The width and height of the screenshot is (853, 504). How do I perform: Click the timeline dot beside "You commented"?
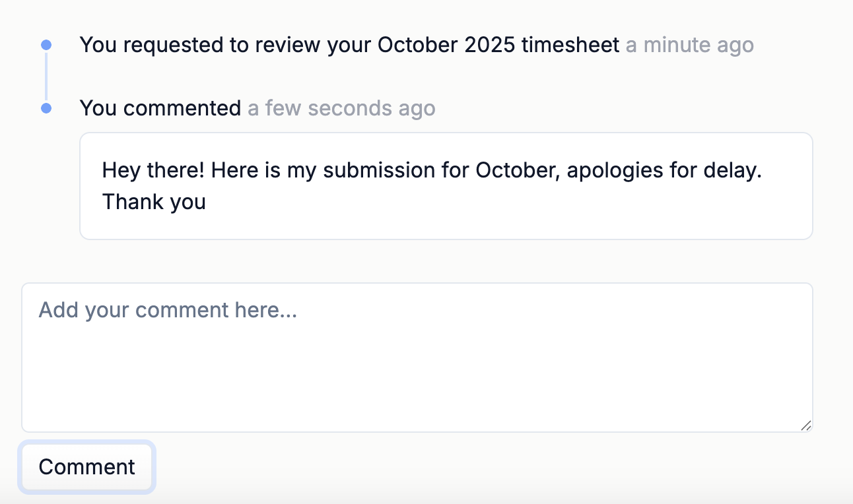click(46, 108)
